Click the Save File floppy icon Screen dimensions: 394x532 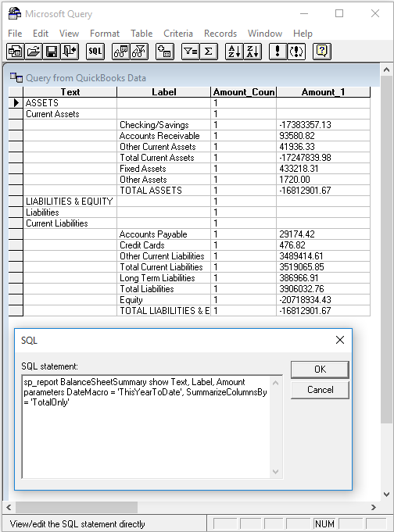52,52
